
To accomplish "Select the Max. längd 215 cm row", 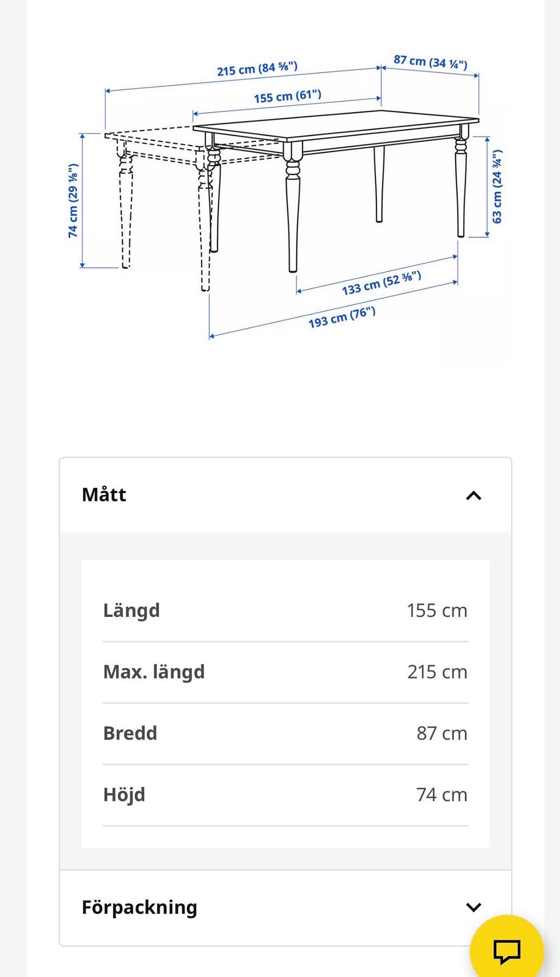I will pos(285,672).
